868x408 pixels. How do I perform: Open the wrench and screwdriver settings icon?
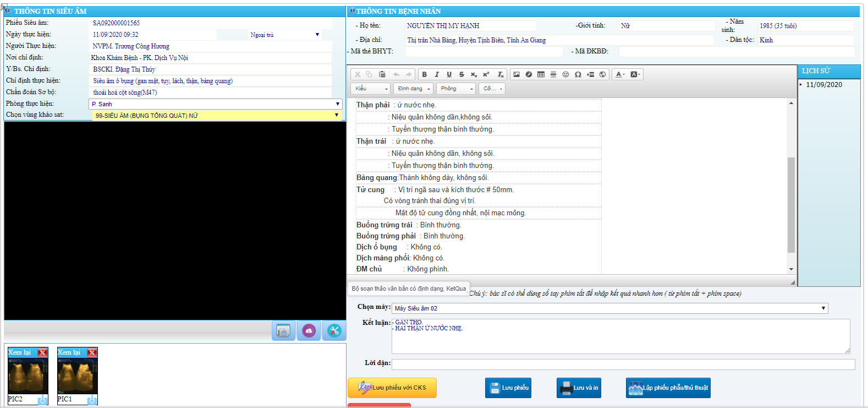tap(334, 331)
